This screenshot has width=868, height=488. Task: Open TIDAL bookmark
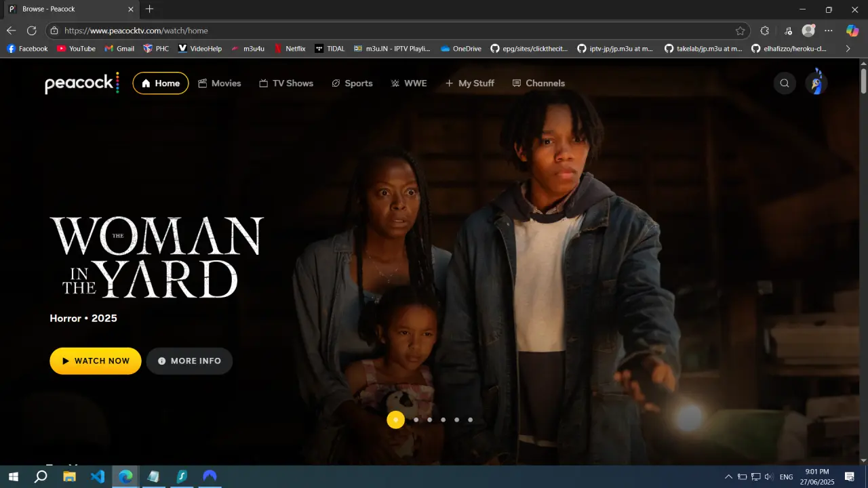coord(330,49)
